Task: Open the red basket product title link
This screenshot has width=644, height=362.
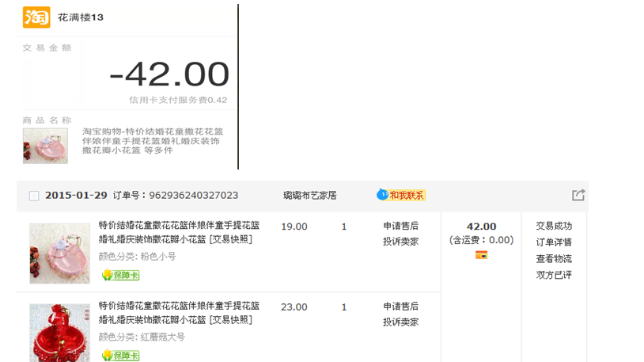Action: click(179, 313)
